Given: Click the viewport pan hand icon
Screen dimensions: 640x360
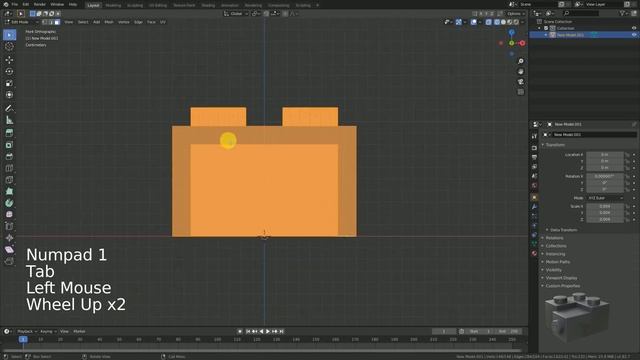Looking at the screenshot, I should pyautogui.click(x=520, y=71).
